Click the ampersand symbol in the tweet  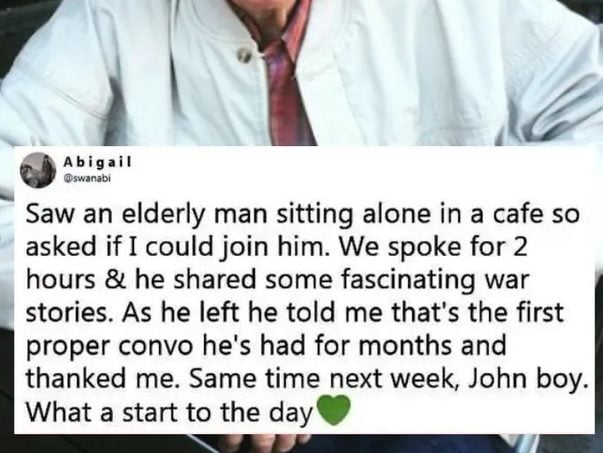[115, 280]
